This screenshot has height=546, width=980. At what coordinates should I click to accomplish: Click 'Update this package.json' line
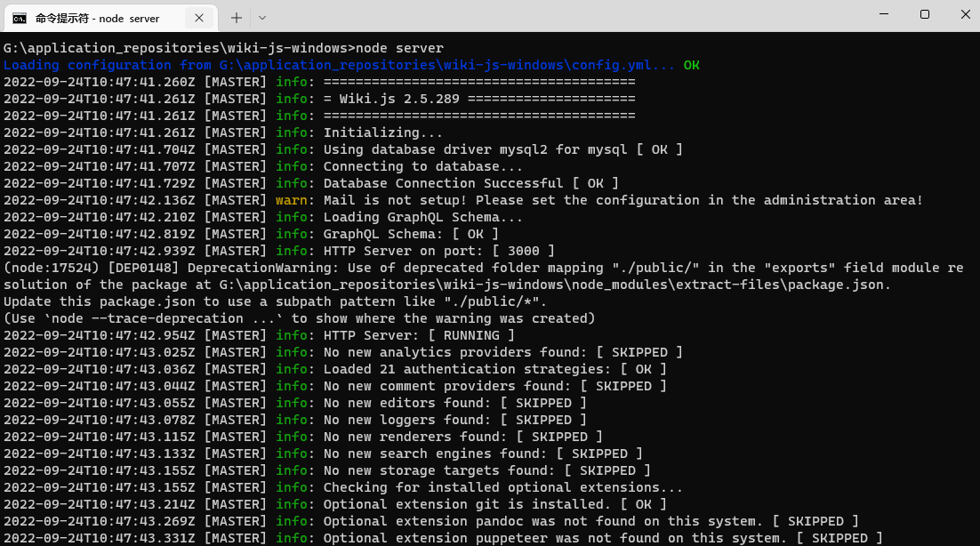tap(275, 301)
